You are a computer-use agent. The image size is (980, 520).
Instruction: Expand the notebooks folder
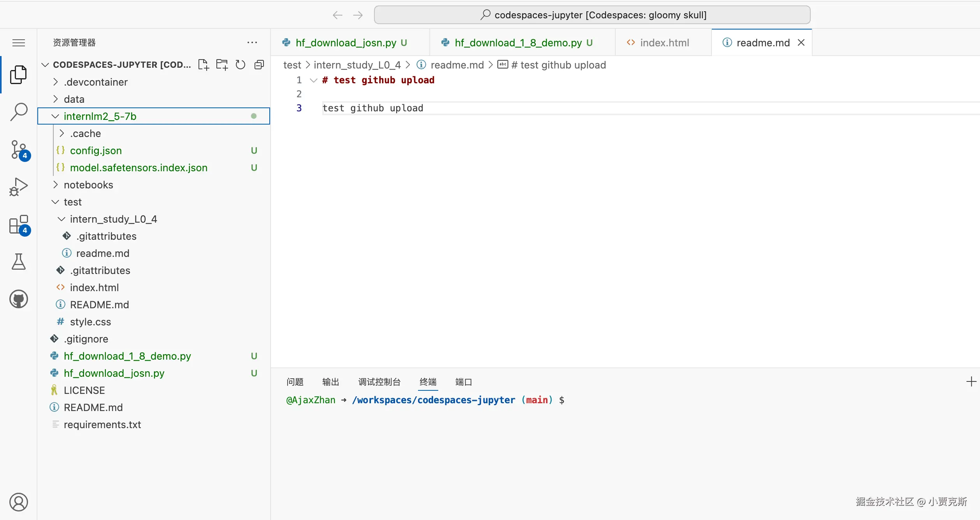pyautogui.click(x=88, y=185)
